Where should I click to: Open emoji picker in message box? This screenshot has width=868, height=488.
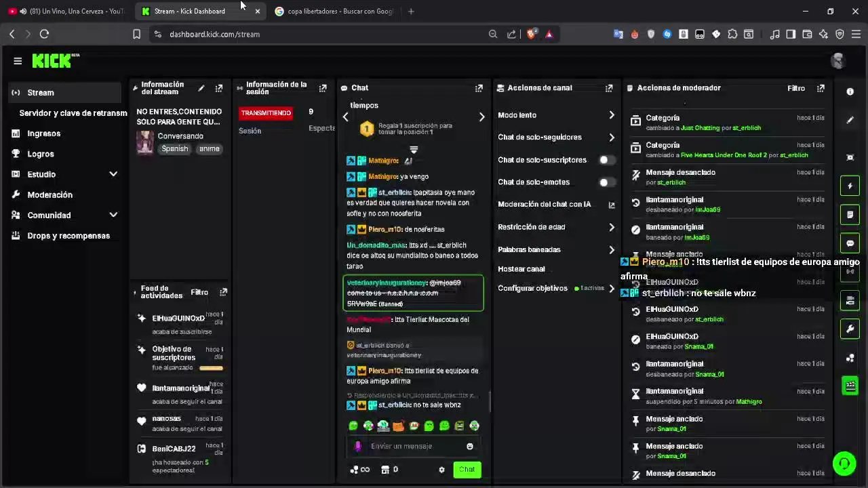(469, 446)
